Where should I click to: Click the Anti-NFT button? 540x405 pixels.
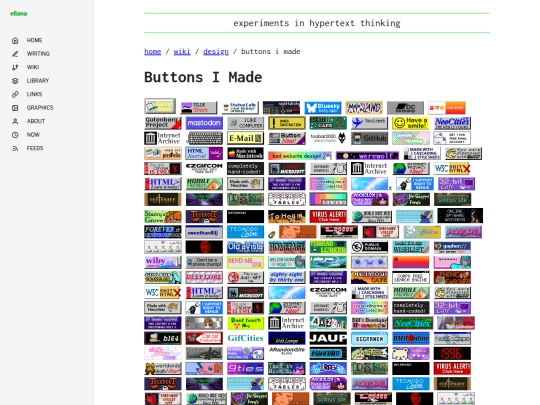[246, 277]
